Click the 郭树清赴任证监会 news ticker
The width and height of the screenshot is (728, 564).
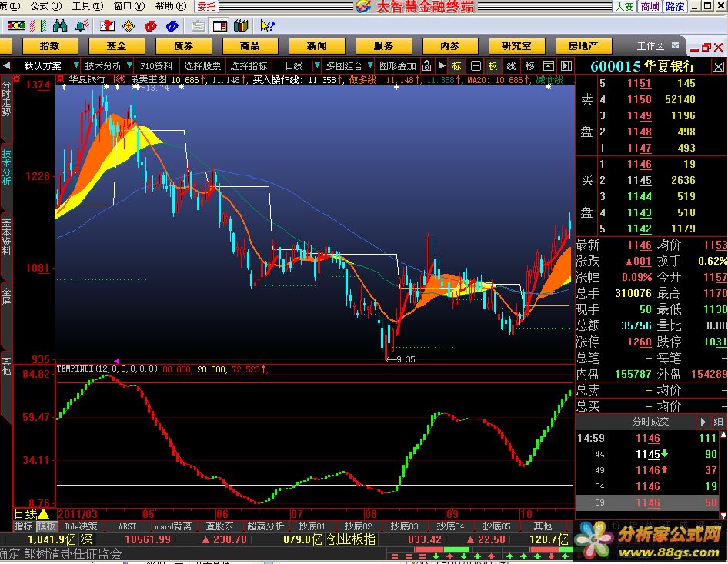(73, 554)
